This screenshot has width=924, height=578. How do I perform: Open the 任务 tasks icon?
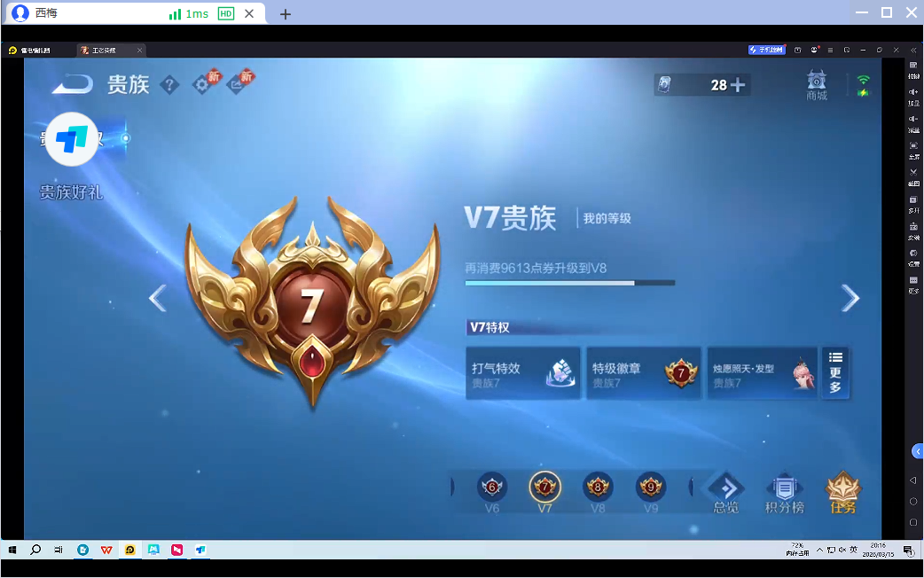click(x=841, y=489)
